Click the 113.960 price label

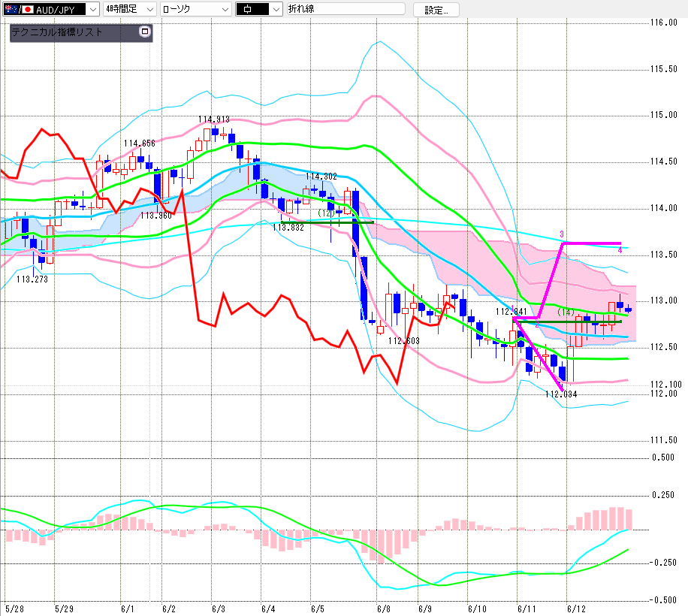[156, 216]
